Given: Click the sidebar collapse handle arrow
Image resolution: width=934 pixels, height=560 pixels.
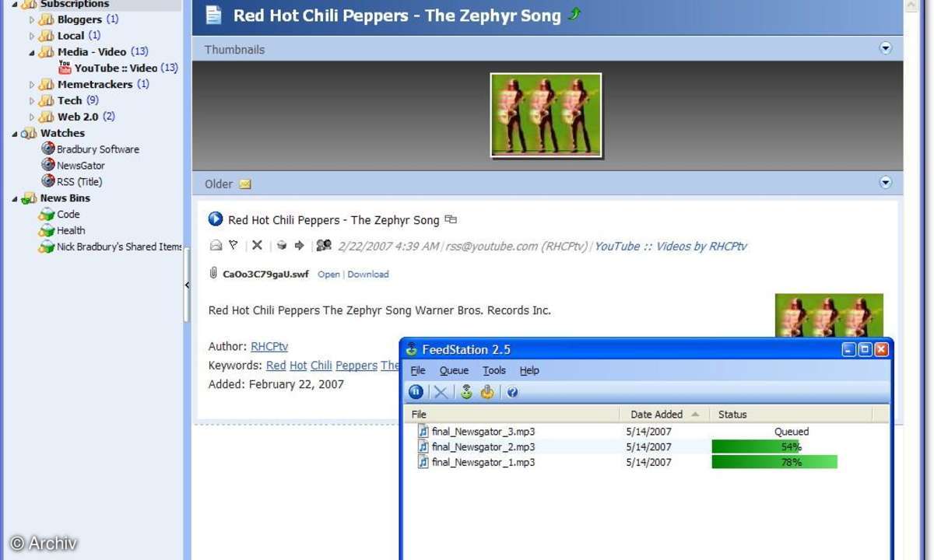Looking at the screenshot, I should (x=187, y=285).
